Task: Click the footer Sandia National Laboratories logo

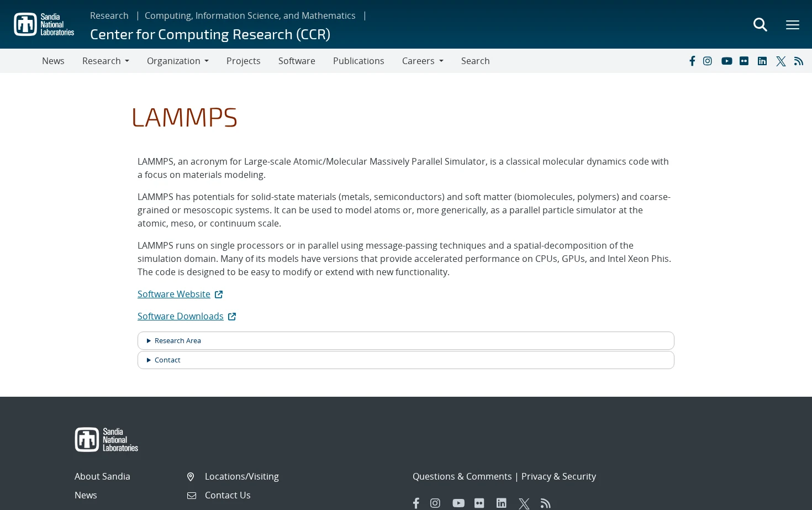Action: [x=107, y=440]
